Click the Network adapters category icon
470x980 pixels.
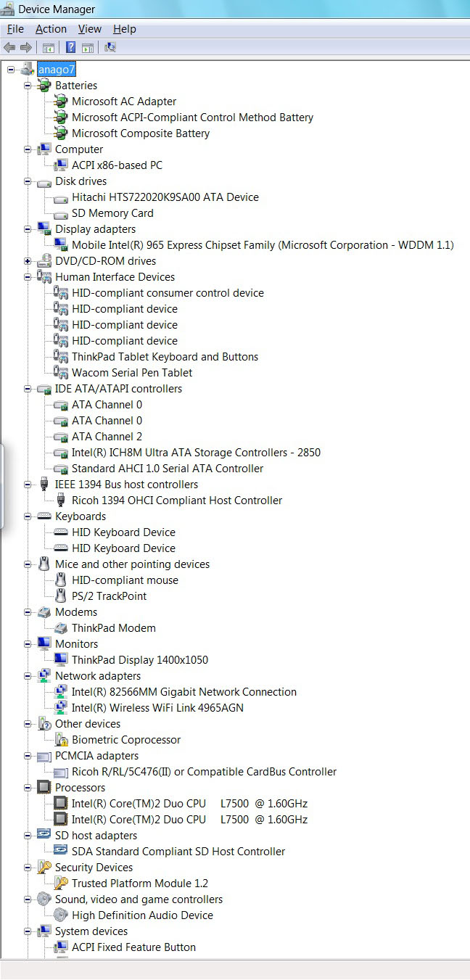[44, 676]
